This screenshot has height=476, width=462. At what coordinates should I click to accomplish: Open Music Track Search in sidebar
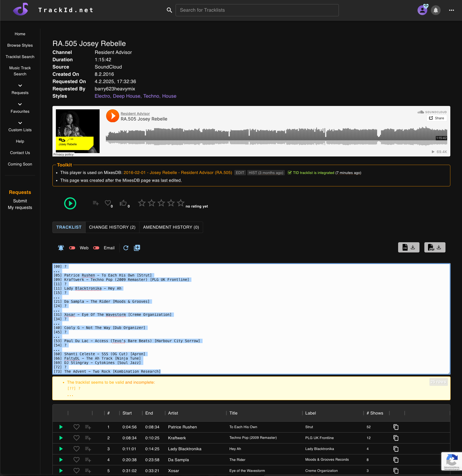20,71
